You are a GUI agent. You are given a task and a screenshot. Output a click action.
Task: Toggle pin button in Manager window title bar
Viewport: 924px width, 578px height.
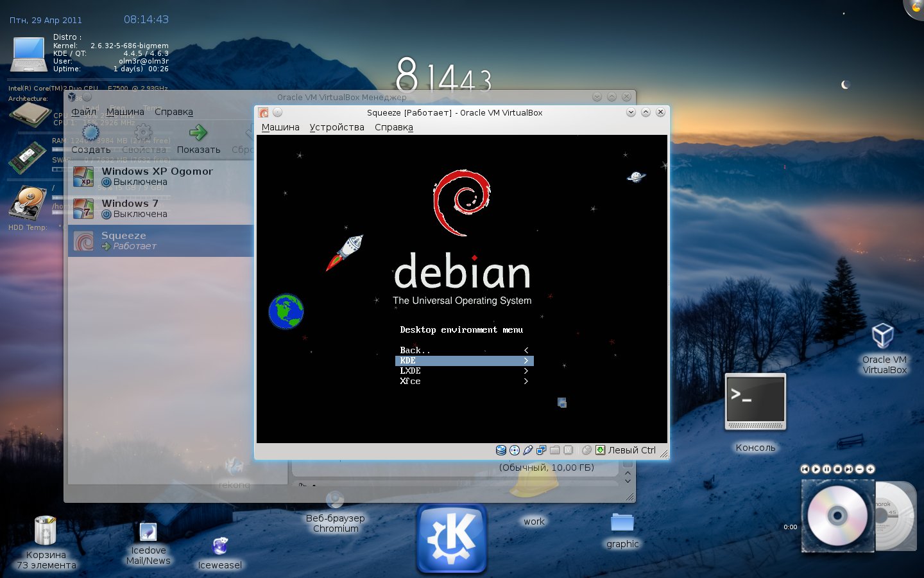coord(87,97)
